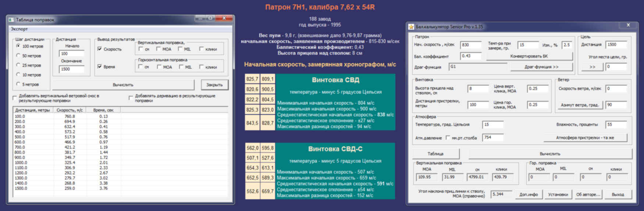The image size is (644, 211).
Task: Open the Экспорт menu
Action: point(19,29)
